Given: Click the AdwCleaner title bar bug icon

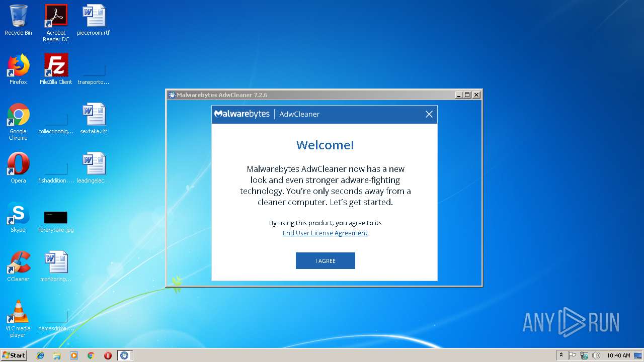Looking at the screenshot, I should [172, 95].
